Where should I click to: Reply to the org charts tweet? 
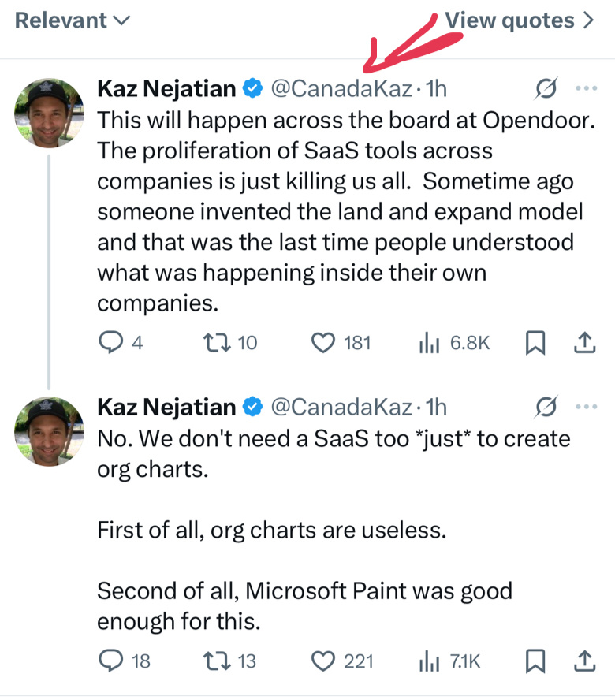click(110, 661)
